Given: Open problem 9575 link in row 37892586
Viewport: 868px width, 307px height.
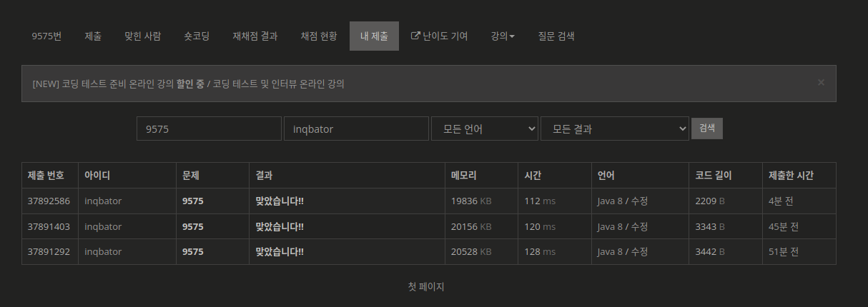Looking at the screenshot, I should (193, 201).
